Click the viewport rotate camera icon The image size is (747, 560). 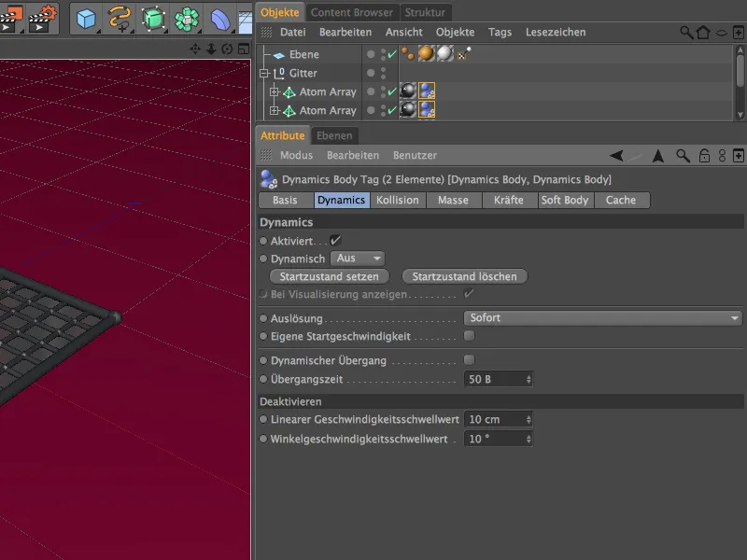click(x=227, y=49)
